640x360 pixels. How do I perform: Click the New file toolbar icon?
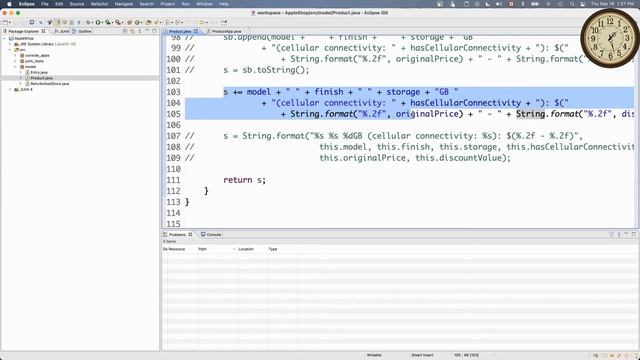pyautogui.click(x=5, y=22)
